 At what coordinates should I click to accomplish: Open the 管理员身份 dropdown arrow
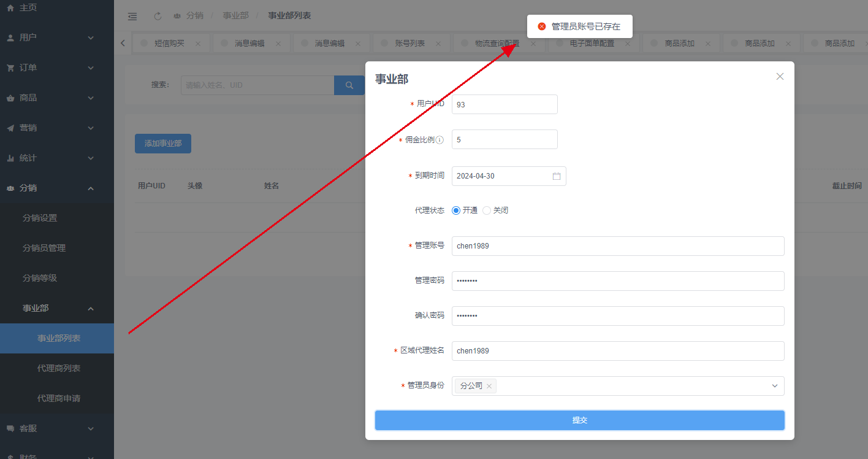pyautogui.click(x=775, y=386)
